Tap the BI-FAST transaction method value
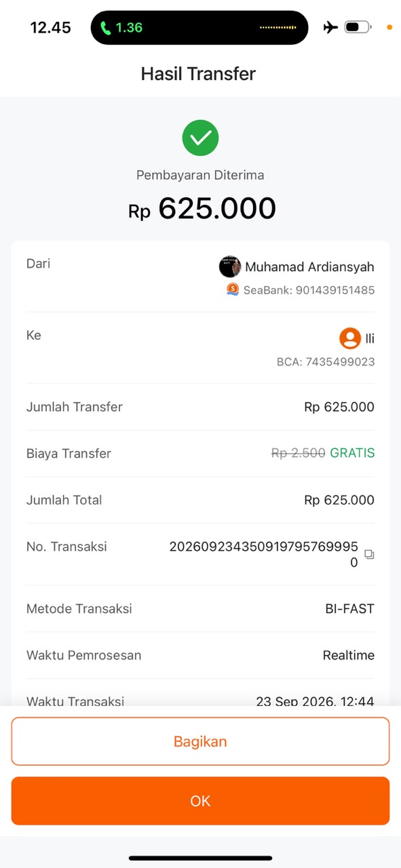 [349, 609]
